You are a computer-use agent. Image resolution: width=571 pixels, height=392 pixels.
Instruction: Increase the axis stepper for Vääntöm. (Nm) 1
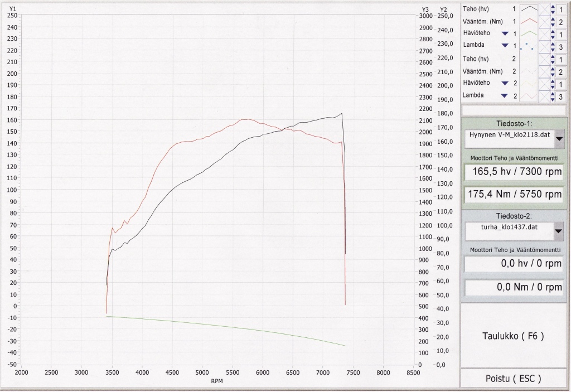[x=553, y=18]
